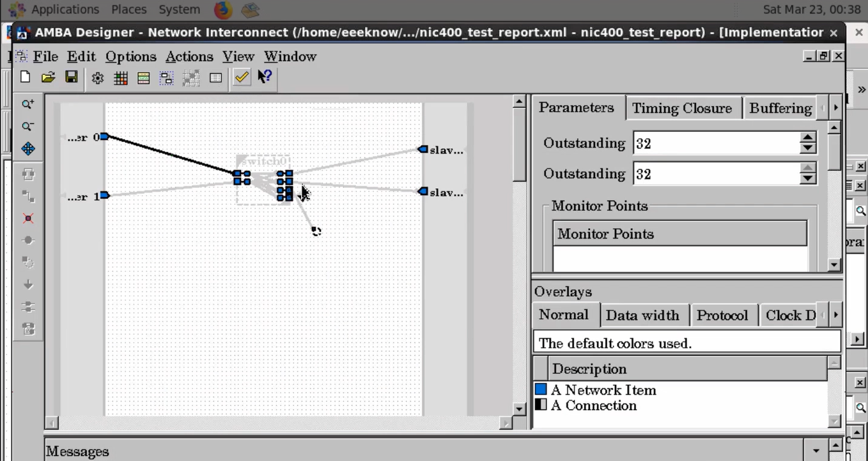Click the blue port on master 1
Image resolution: width=868 pixels, height=461 pixels.
pos(104,195)
